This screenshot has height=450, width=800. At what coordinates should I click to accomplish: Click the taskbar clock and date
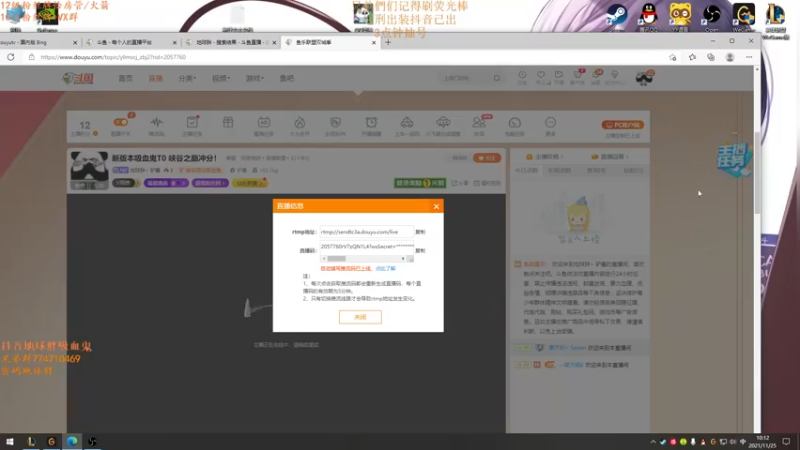coord(763,441)
